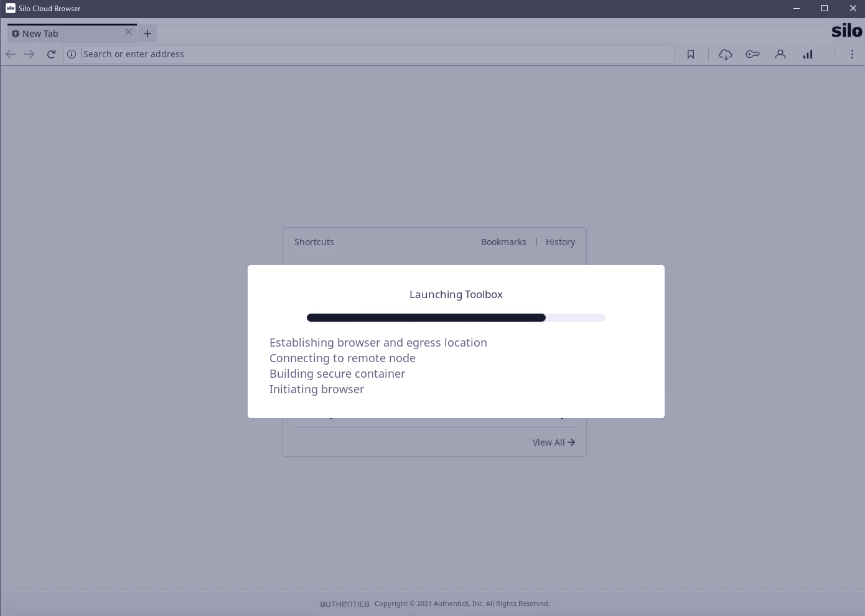865x616 pixels.
Task: Open a new tab with plus button
Action: click(x=147, y=34)
